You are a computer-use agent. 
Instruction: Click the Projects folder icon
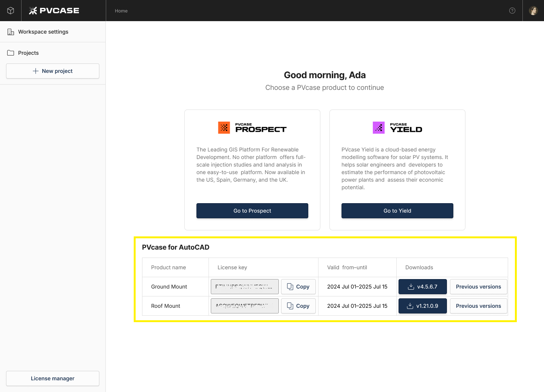point(11,53)
